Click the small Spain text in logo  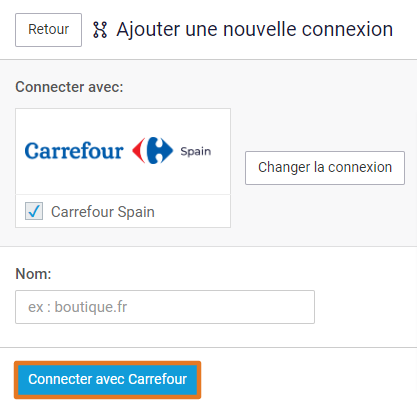196,152
